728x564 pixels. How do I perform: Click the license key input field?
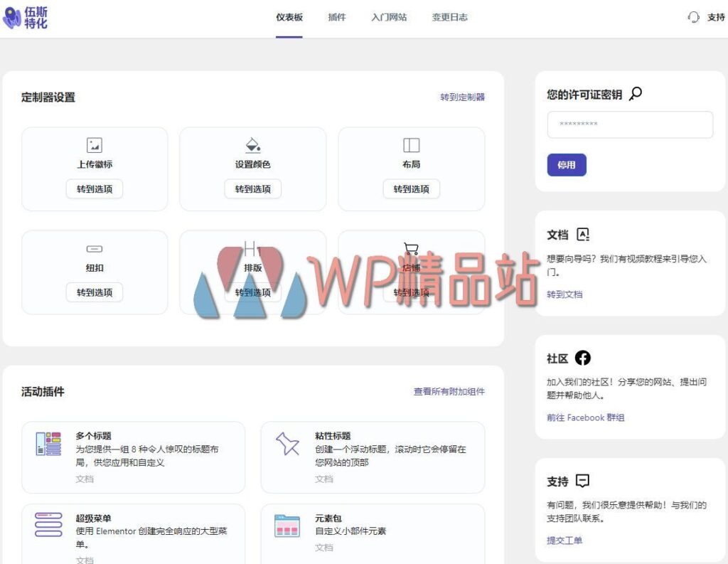click(630, 124)
